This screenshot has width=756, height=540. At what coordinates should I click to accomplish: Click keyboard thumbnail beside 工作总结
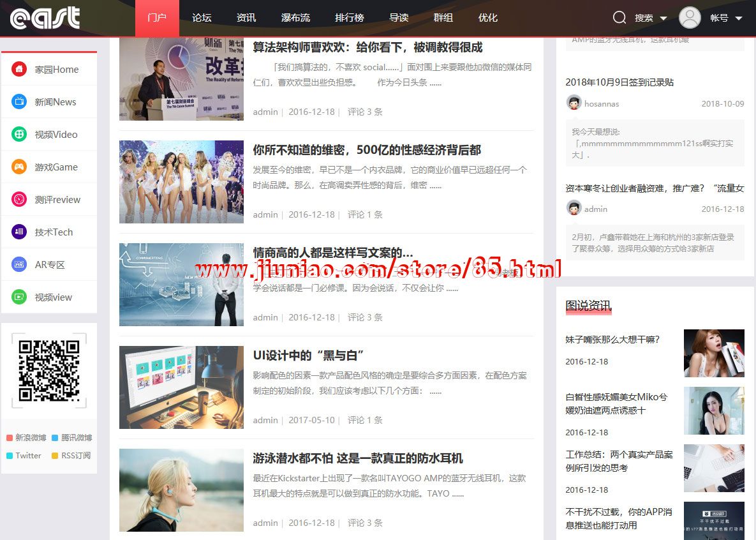714,468
